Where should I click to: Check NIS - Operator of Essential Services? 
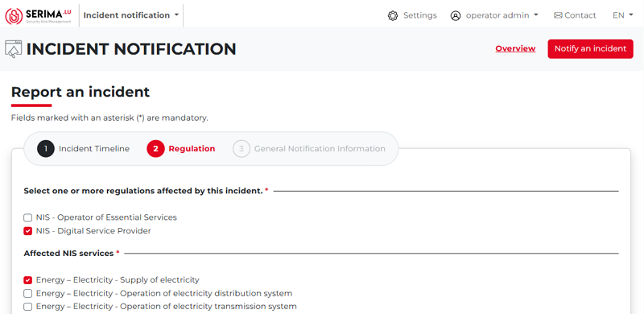coord(27,218)
